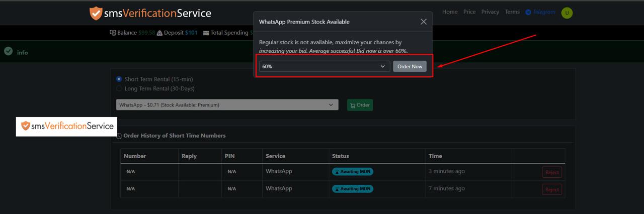Reject the WhatsApp order from 3 minutes ago
This screenshot has height=214, width=644.
pos(552,172)
